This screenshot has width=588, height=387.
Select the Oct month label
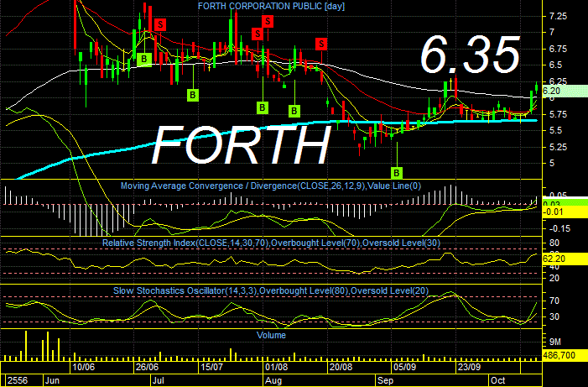point(498,380)
